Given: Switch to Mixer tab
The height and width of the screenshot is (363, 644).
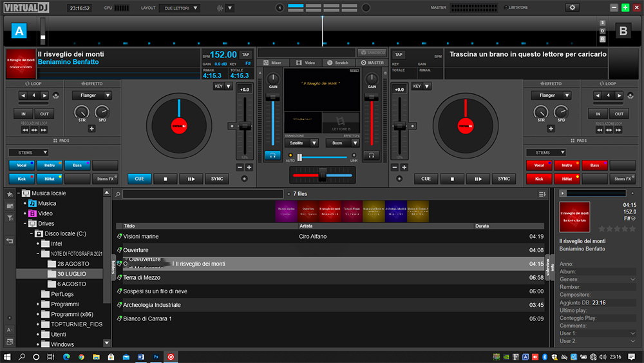Looking at the screenshot, I should [272, 63].
